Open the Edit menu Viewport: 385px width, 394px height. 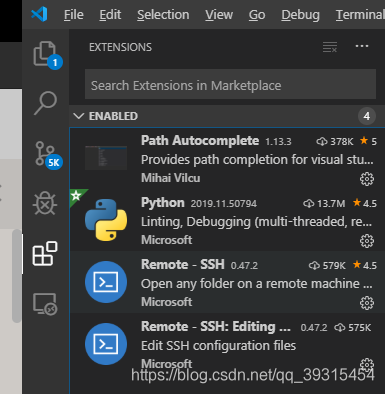110,15
